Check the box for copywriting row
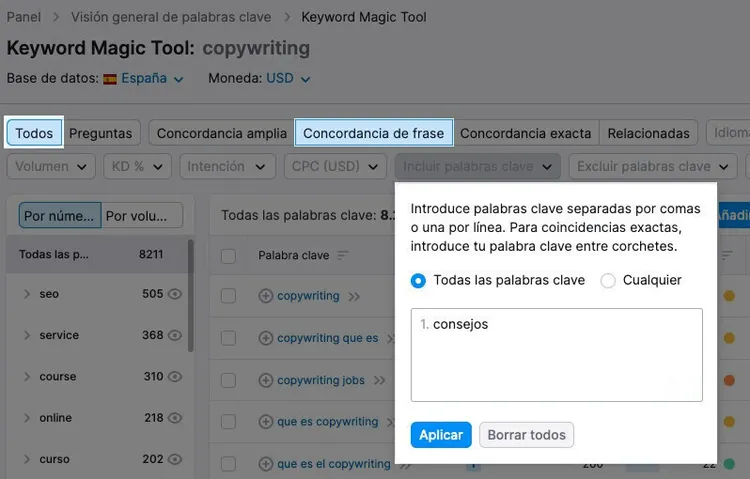 228,296
